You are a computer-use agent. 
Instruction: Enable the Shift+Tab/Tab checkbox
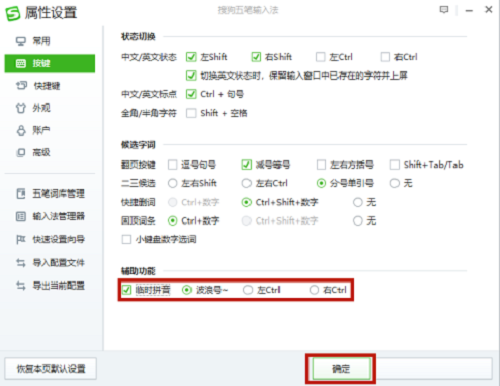pyautogui.click(x=395, y=165)
